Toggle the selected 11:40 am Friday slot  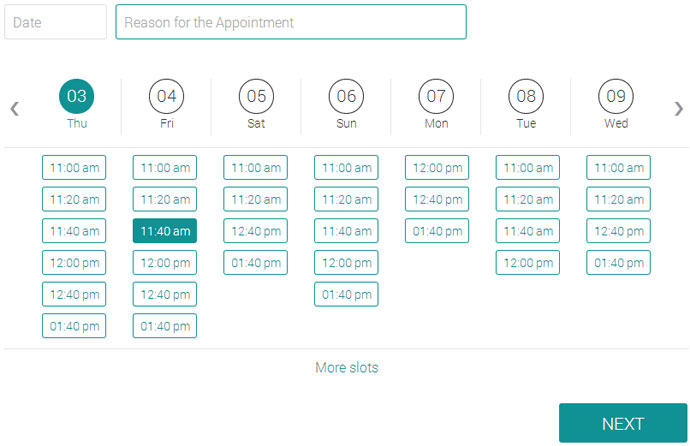coord(165,231)
